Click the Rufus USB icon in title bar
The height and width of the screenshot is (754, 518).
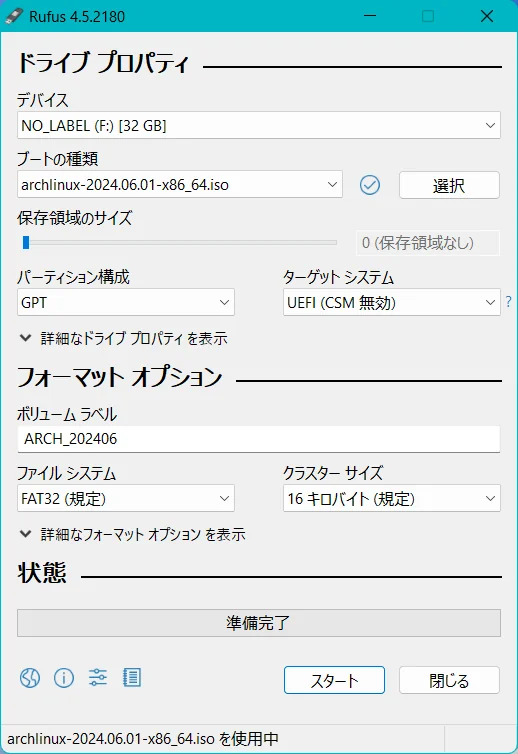click(x=14, y=16)
